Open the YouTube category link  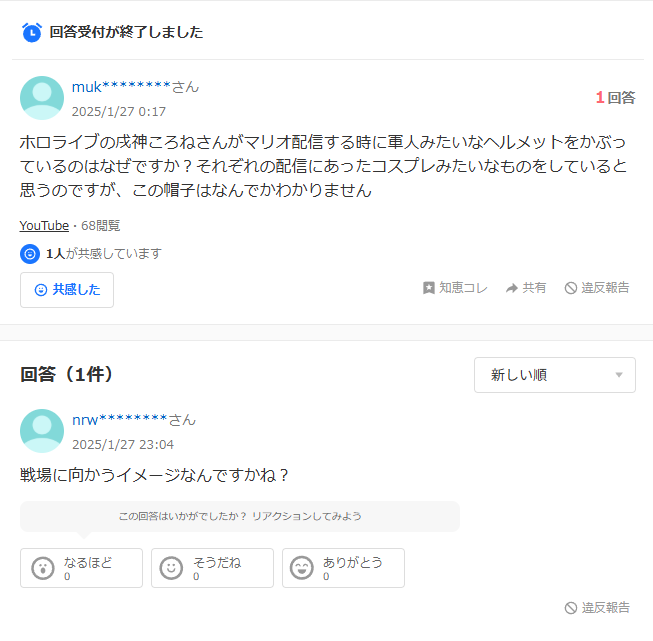[x=44, y=226]
